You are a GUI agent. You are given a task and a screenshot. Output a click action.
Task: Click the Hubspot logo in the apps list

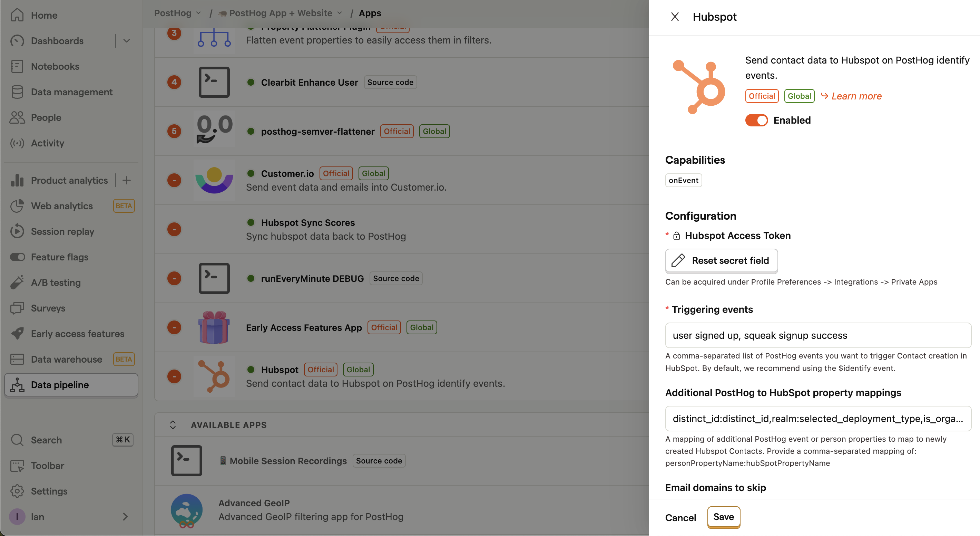pyautogui.click(x=214, y=376)
